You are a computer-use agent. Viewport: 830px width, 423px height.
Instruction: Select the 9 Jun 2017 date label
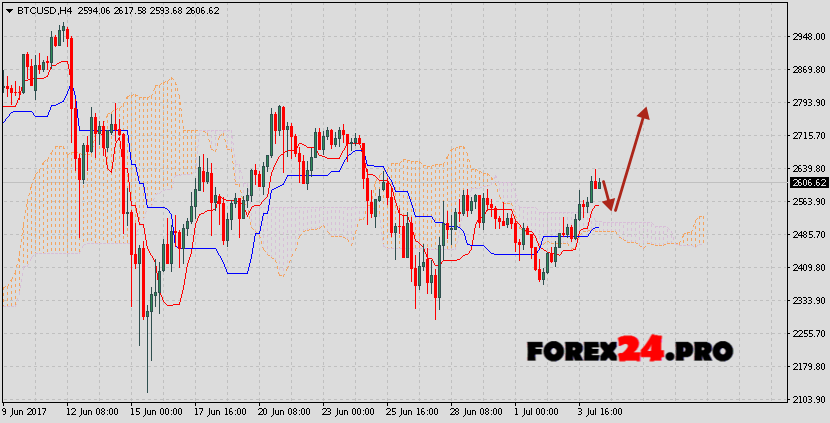point(26,413)
